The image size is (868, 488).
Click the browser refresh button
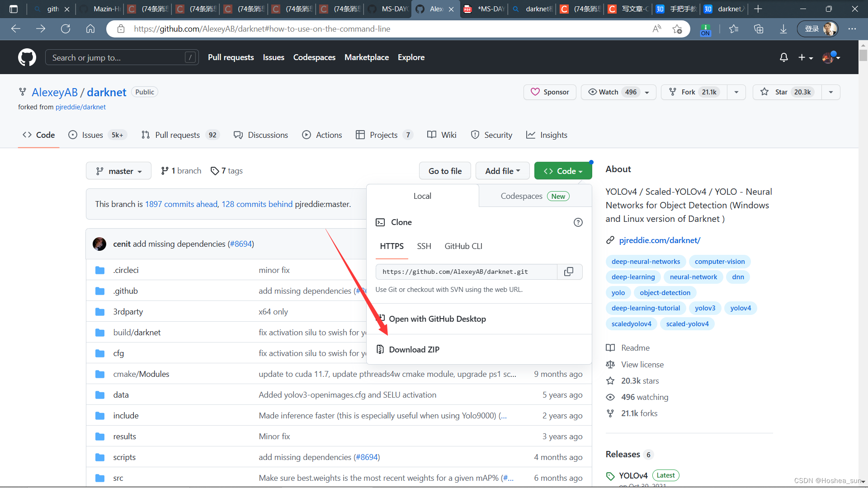coord(66,29)
